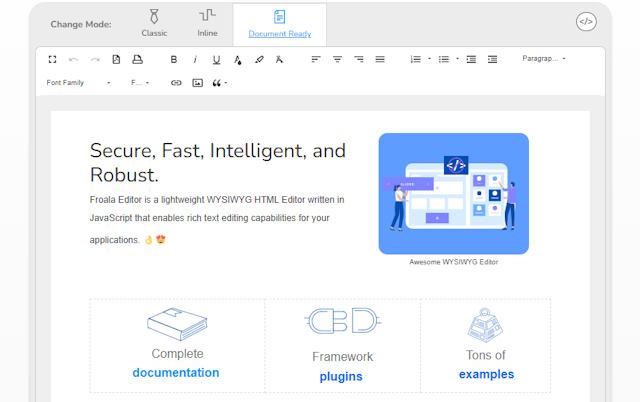Viewport: 640px width, 402px height.
Task: Justify the text alignment
Action: pyautogui.click(x=380, y=60)
